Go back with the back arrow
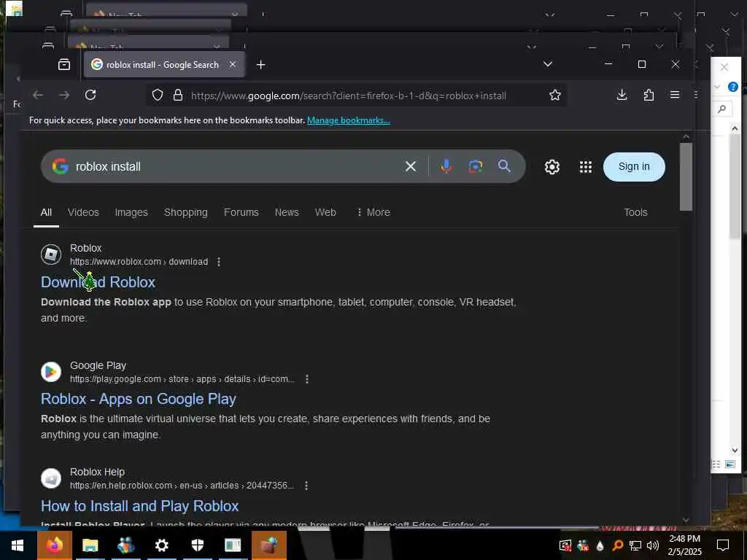 [38, 95]
